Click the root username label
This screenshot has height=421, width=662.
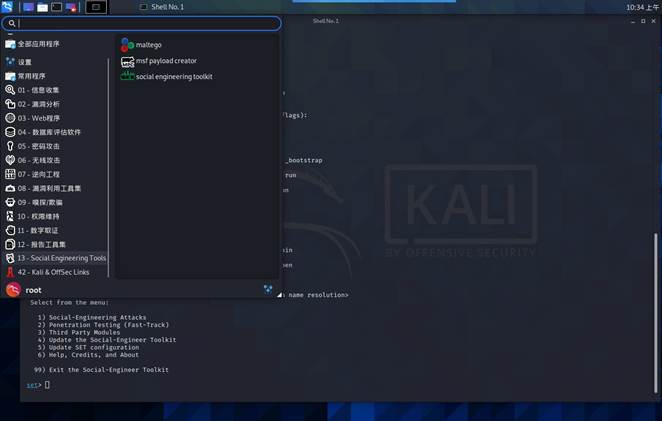(x=33, y=291)
